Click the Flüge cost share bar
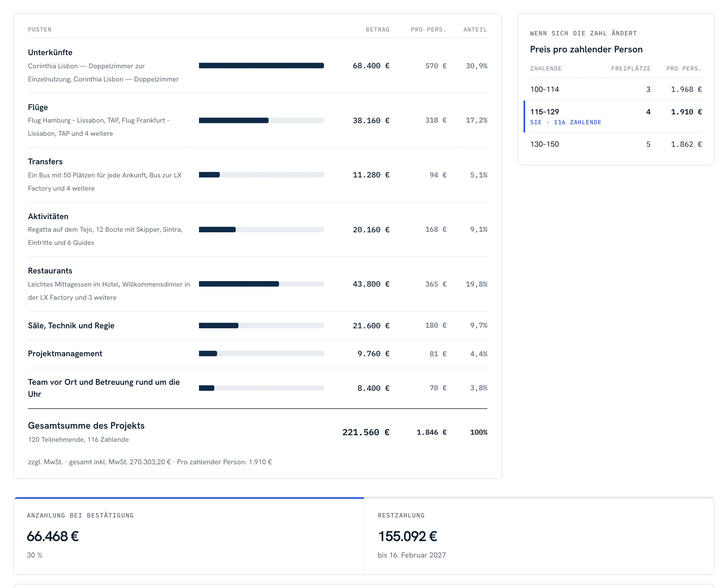This screenshot has width=728, height=588. click(x=261, y=120)
